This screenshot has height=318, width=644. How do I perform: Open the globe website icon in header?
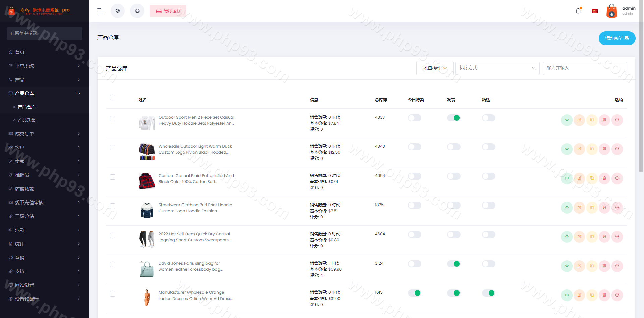pos(118,11)
